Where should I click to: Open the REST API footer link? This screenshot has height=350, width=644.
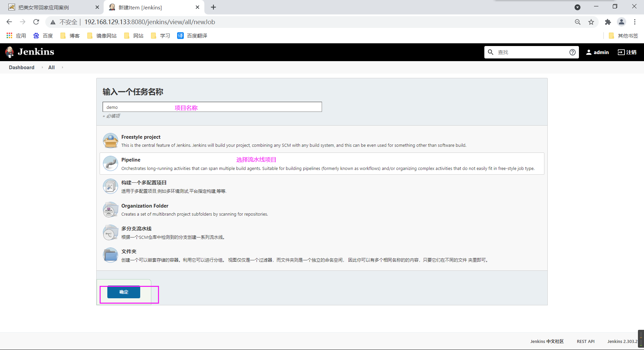586,341
